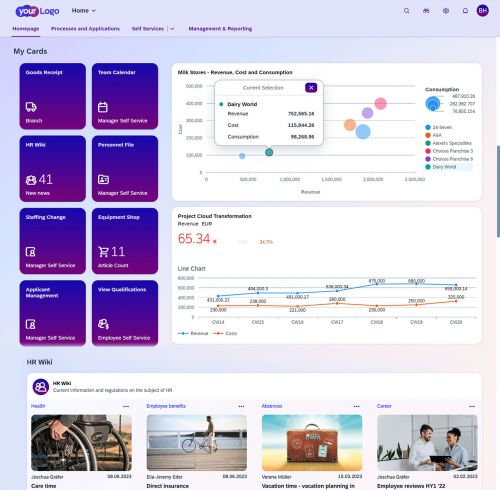The width and height of the screenshot is (500, 490).
Task: Close the Current Selection popup
Action: 311,88
